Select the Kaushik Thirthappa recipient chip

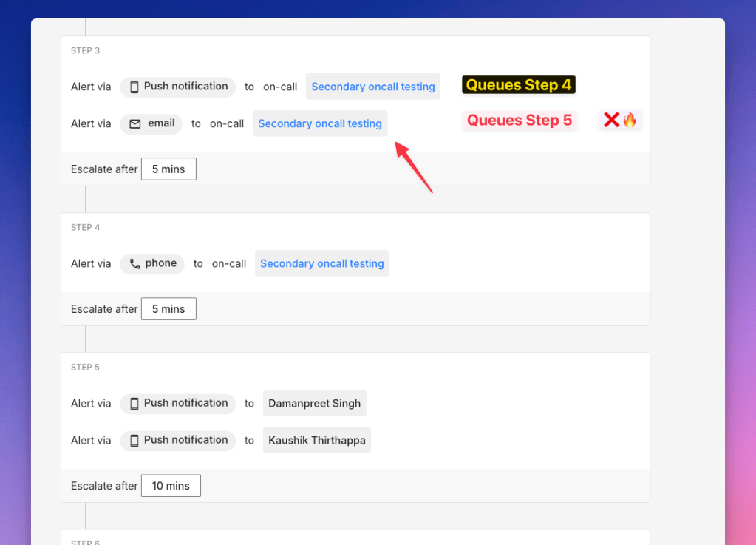(317, 440)
